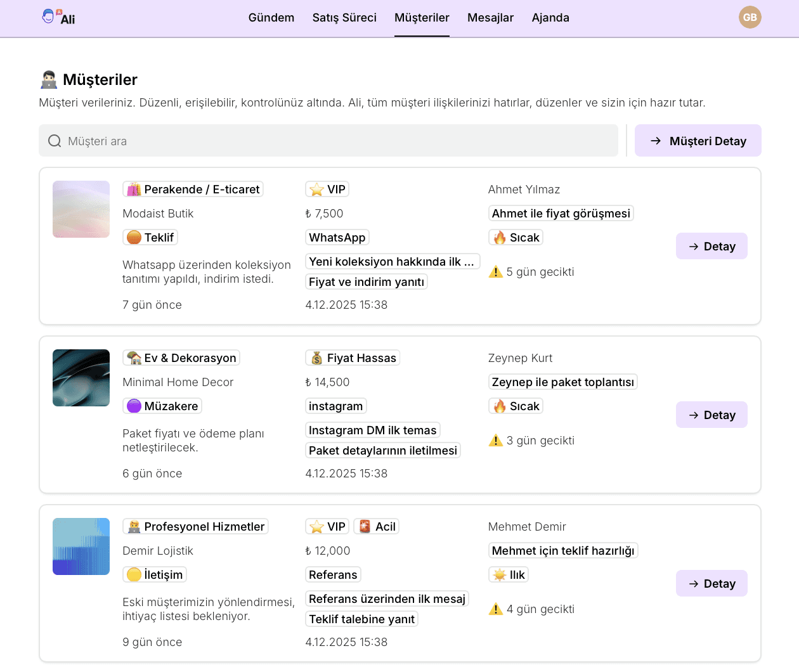Click the Zeynep Kurt contact name
799x672 pixels.
[521, 358]
